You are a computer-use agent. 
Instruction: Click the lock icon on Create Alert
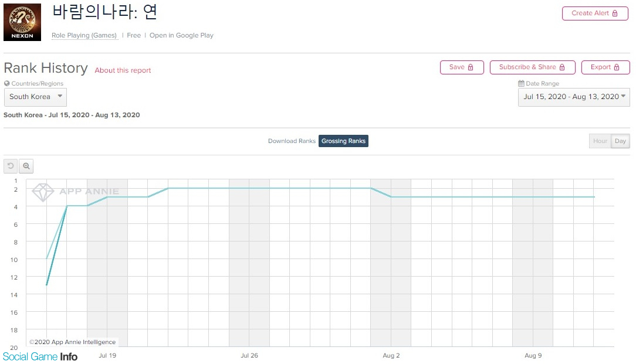pos(615,13)
